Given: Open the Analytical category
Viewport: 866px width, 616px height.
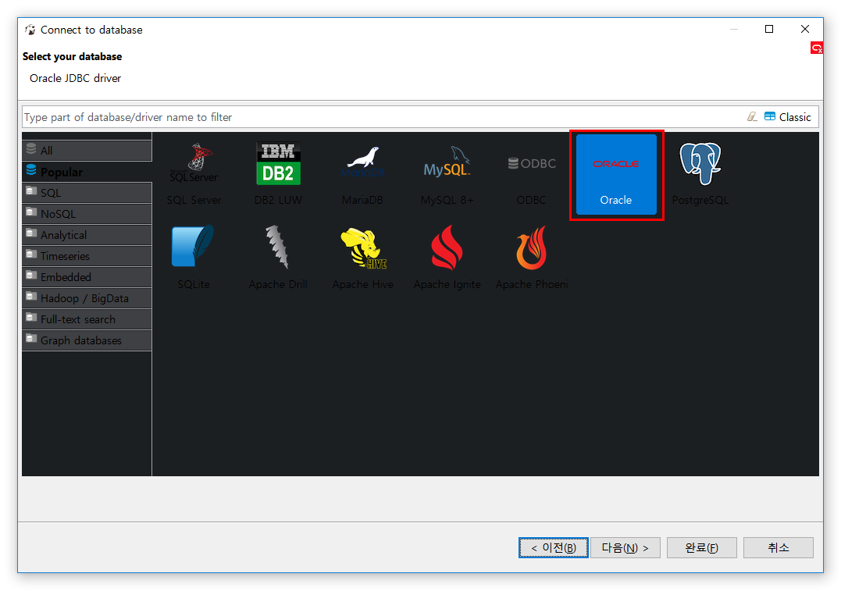Looking at the screenshot, I should (87, 235).
